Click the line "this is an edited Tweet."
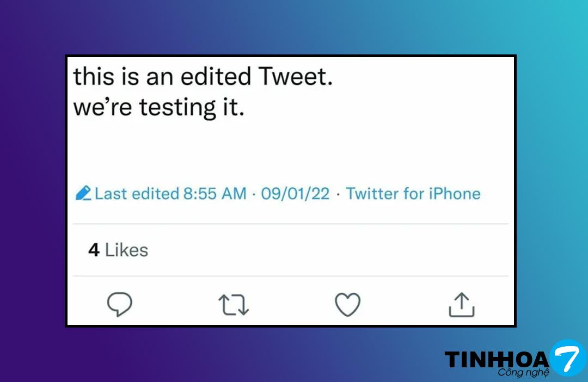This screenshot has width=588, height=382. click(203, 77)
